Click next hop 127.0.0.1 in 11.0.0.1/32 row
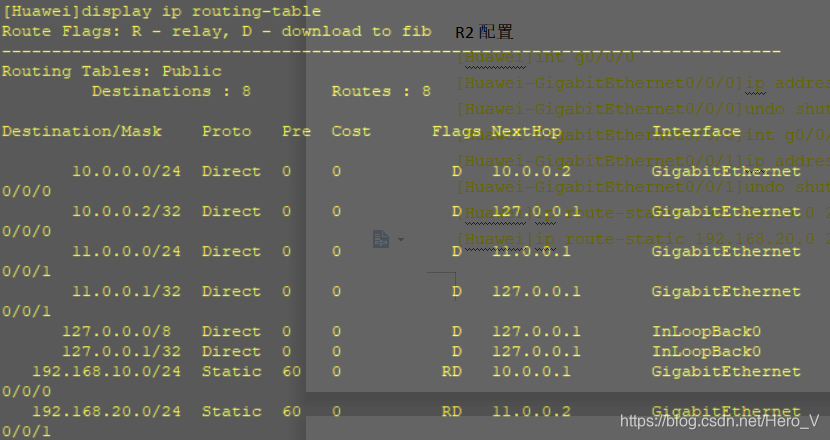 click(536, 291)
